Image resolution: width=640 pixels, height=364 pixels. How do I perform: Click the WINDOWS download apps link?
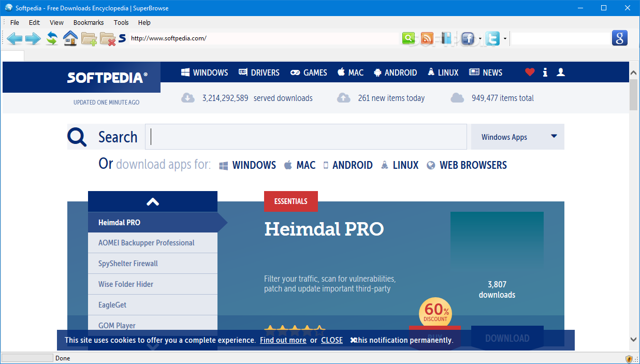(248, 165)
